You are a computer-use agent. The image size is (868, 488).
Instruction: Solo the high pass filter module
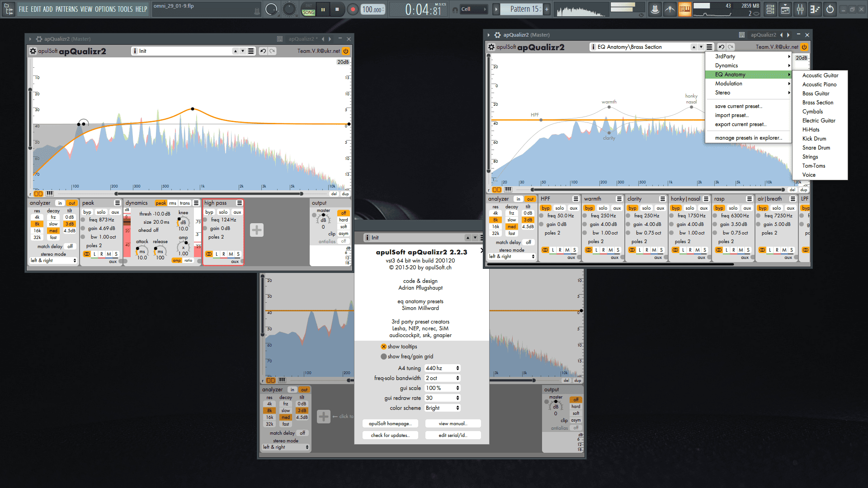point(223,212)
